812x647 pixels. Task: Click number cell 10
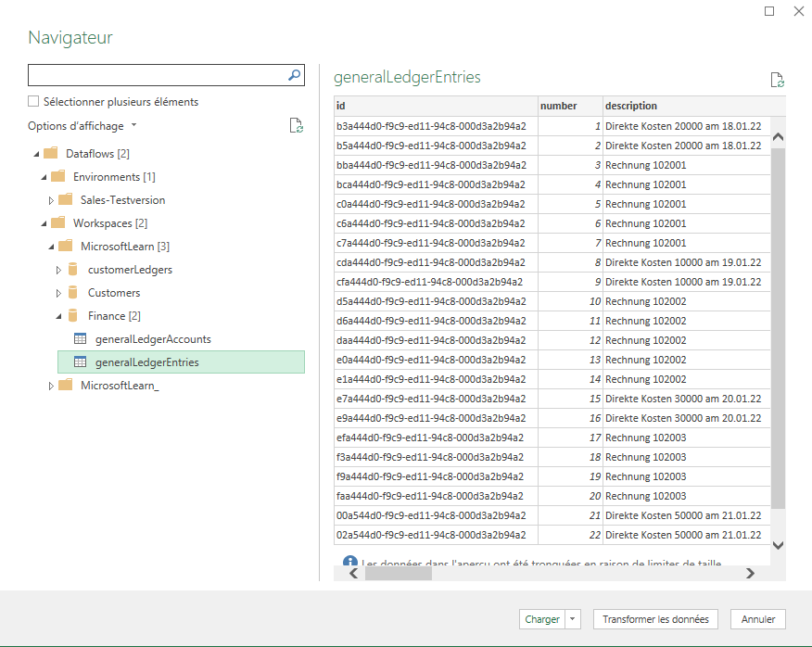(x=570, y=301)
